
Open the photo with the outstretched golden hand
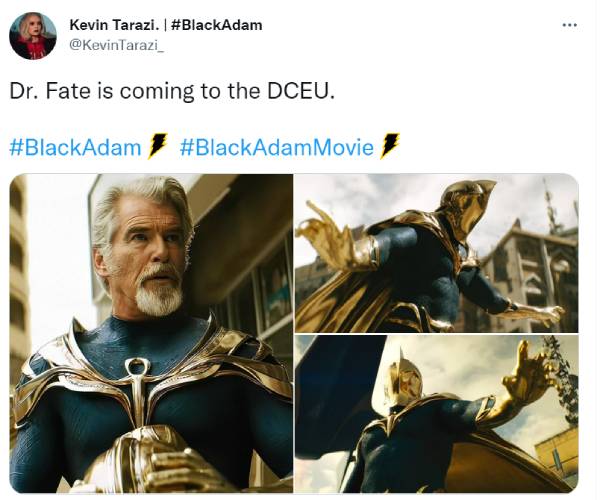click(x=436, y=414)
